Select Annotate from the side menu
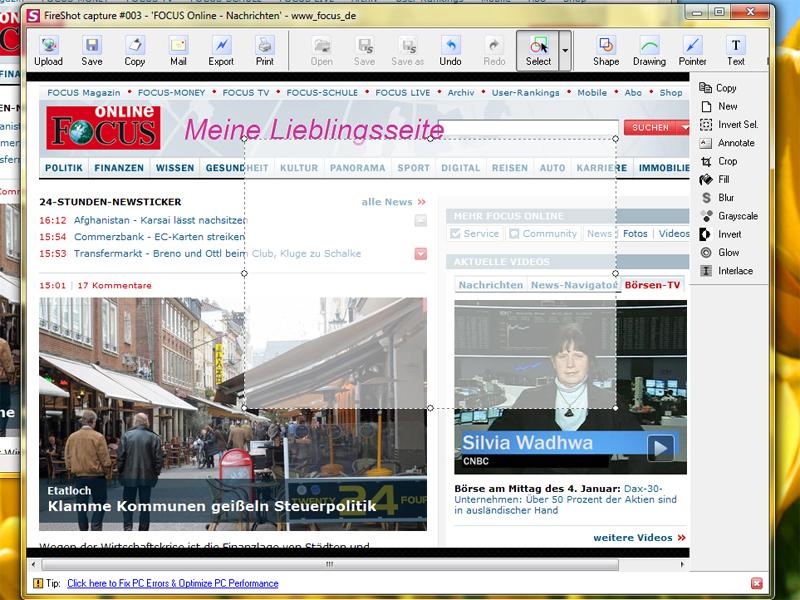 [736, 143]
